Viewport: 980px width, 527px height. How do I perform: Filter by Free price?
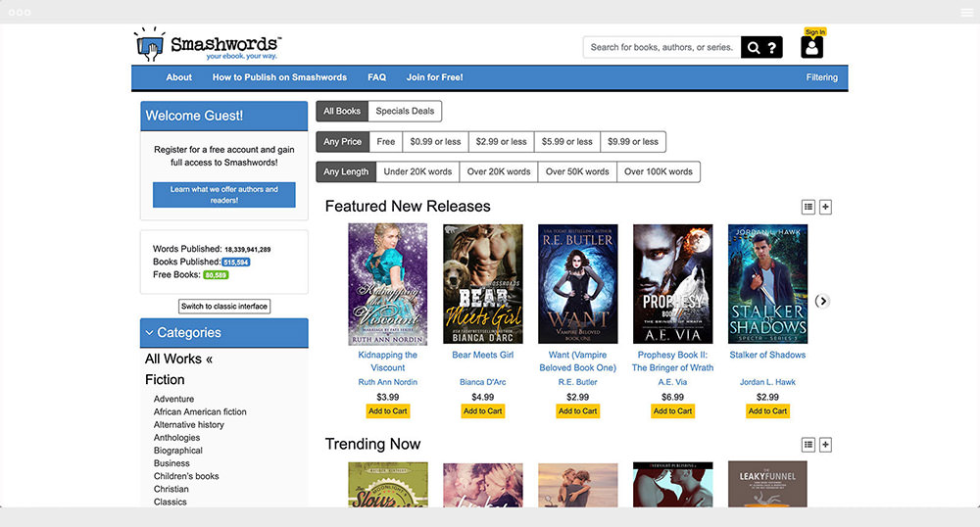click(385, 142)
